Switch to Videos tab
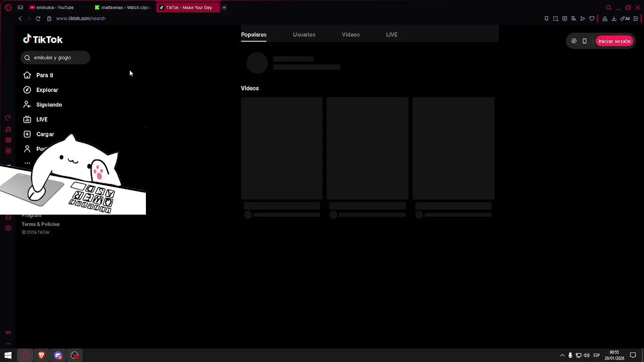Viewport: 644px width, 362px height. pyautogui.click(x=351, y=35)
